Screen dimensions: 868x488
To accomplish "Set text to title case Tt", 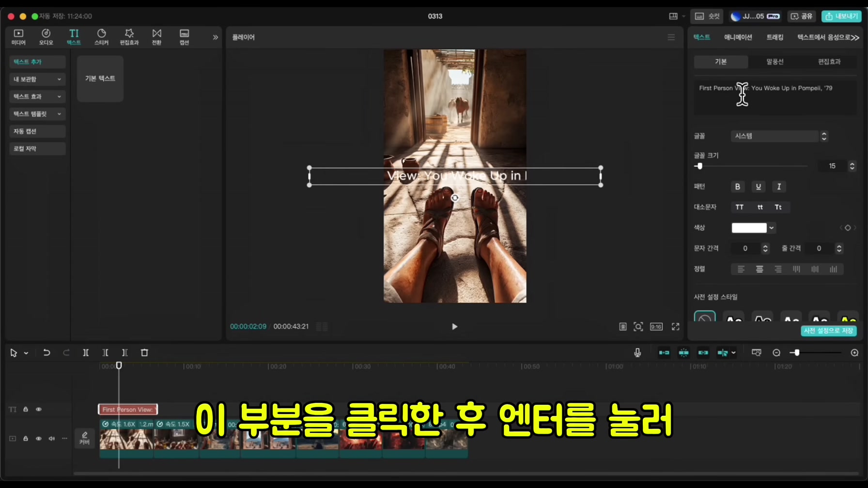I will tap(778, 207).
